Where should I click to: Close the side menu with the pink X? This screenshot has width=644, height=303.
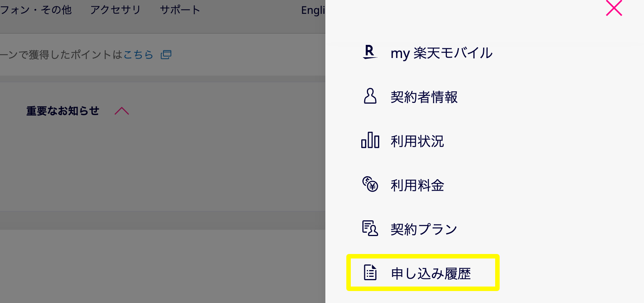click(x=614, y=8)
